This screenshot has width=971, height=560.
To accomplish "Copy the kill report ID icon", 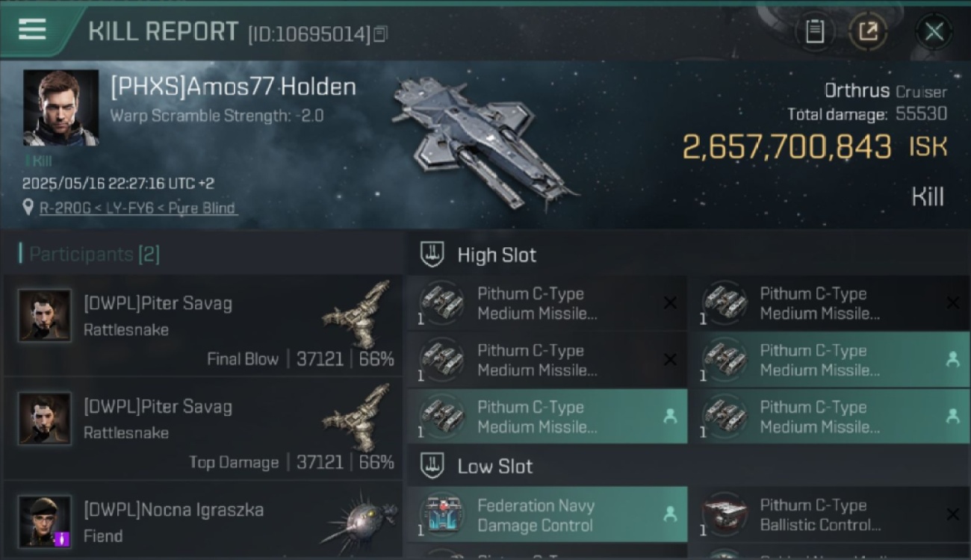I will tap(380, 34).
